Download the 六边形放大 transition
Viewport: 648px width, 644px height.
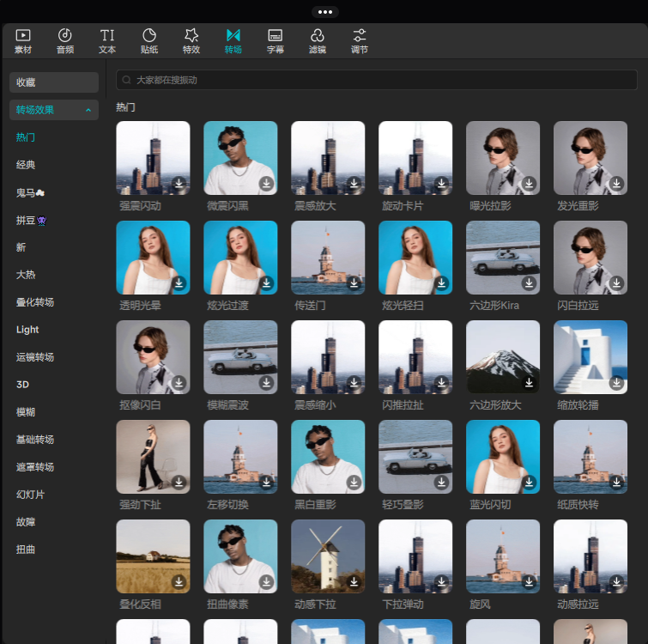tap(529, 382)
